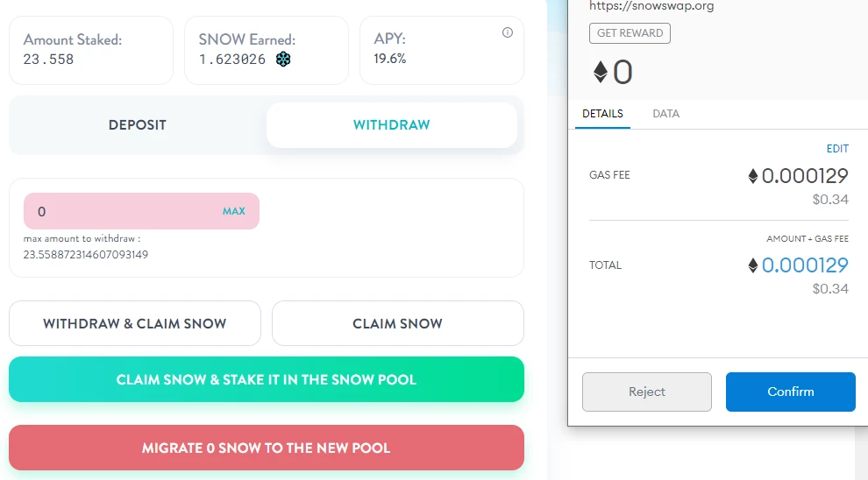
Task: Click the snowswap.org URL text
Action: pyautogui.click(x=651, y=6)
